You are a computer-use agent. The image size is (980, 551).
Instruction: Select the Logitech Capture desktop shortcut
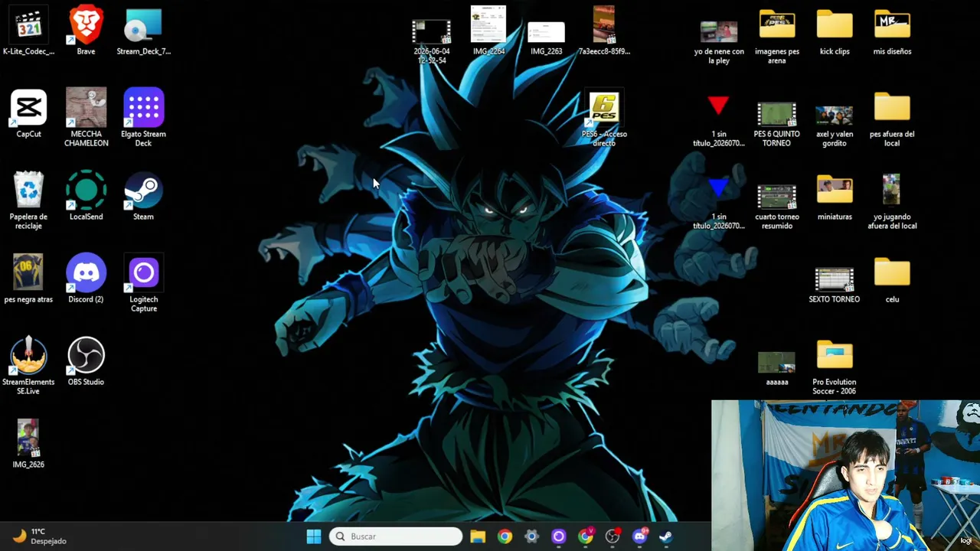click(x=144, y=283)
